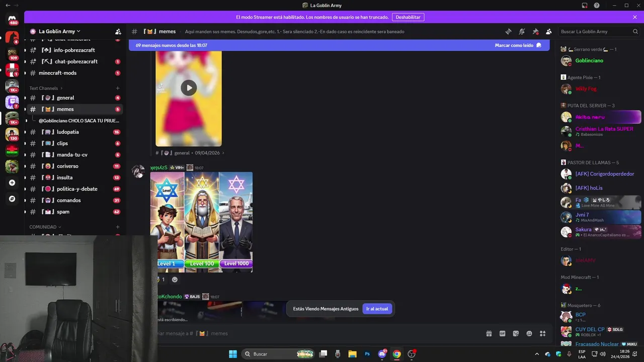Open the apps icon in message bar

tap(542, 333)
